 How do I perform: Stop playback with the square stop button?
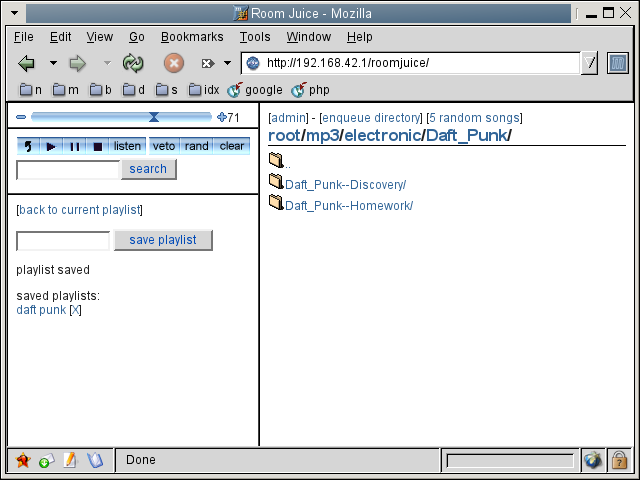click(x=98, y=146)
